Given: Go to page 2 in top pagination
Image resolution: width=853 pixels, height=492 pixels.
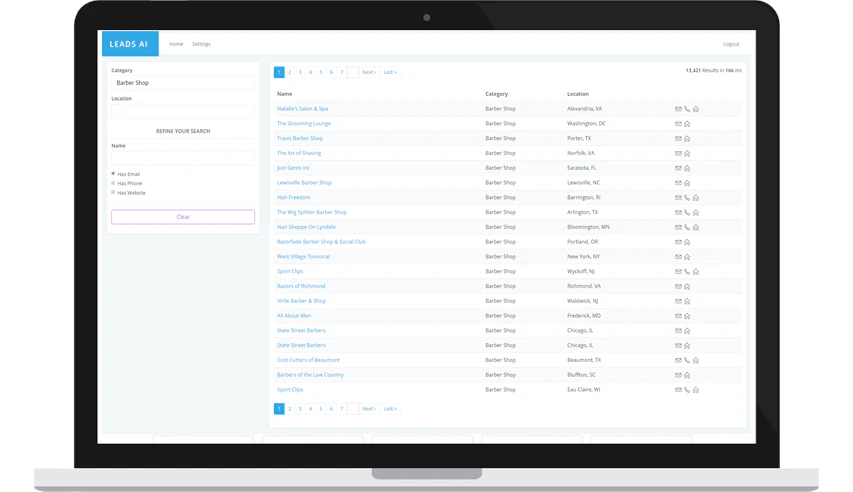Looking at the screenshot, I should tap(289, 72).
